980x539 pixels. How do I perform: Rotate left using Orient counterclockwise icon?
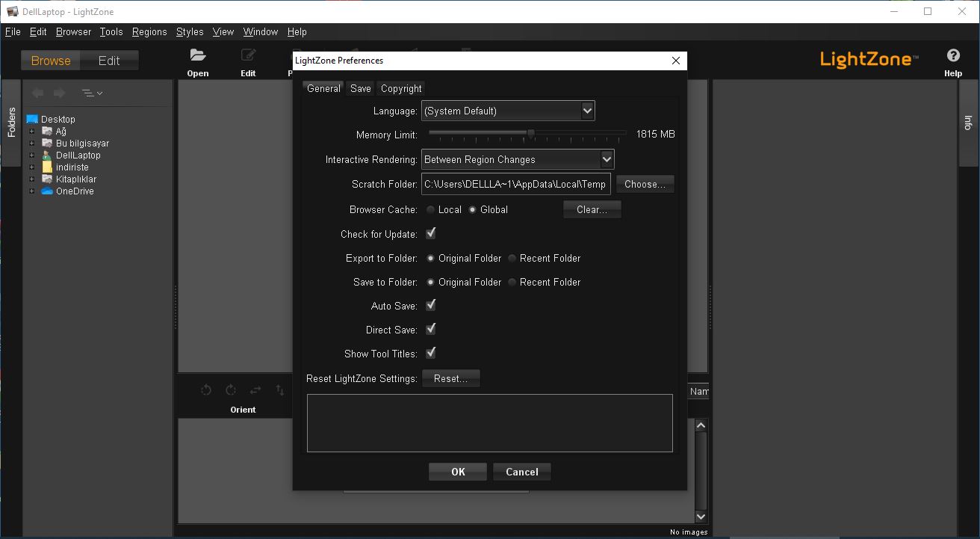tap(206, 389)
